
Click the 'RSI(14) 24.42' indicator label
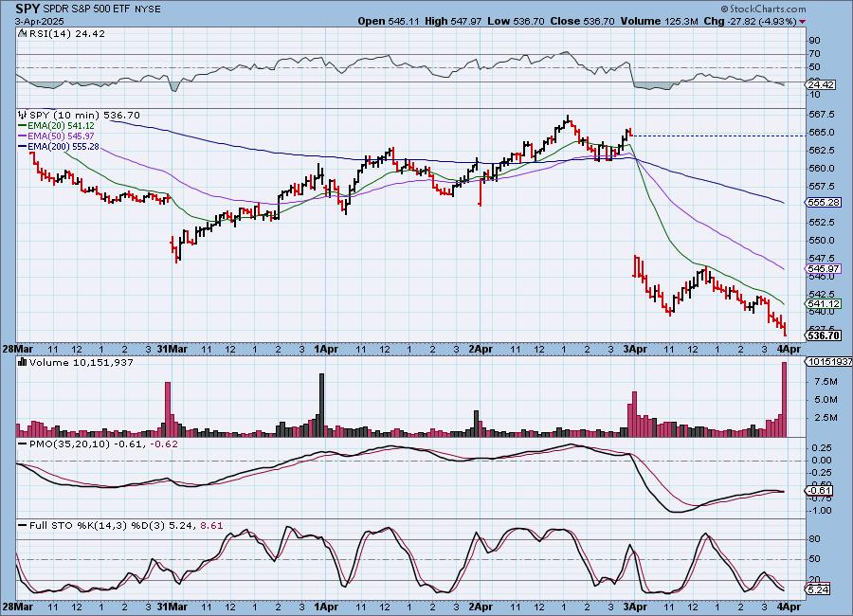[x=67, y=33]
